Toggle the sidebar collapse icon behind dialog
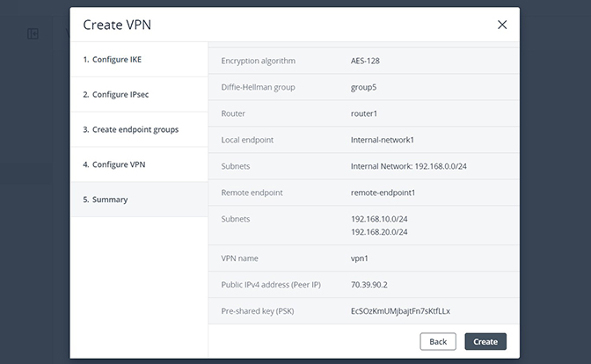 pyautogui.click(x=33, y=34)
